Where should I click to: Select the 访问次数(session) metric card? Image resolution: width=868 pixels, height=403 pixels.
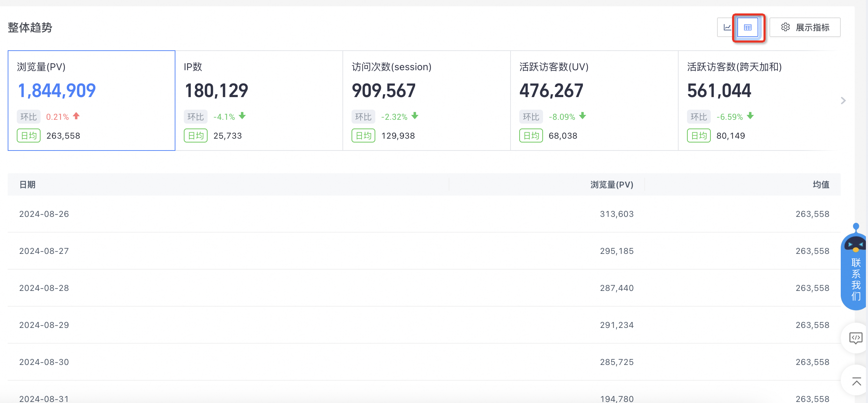427,101
